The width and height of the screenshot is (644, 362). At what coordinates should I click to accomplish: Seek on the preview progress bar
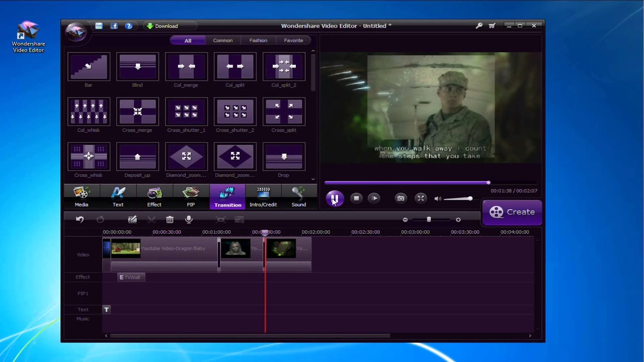click(x=431, y=183)
